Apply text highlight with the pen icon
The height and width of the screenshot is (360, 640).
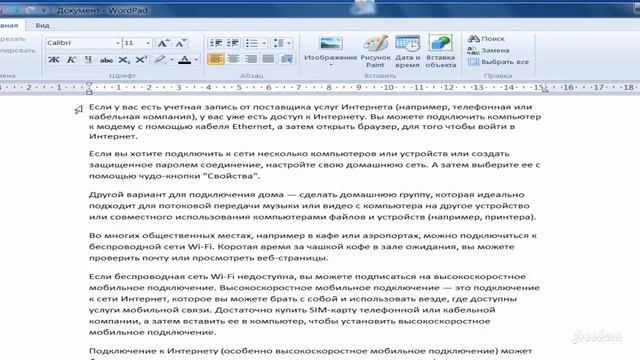point(160,60)
